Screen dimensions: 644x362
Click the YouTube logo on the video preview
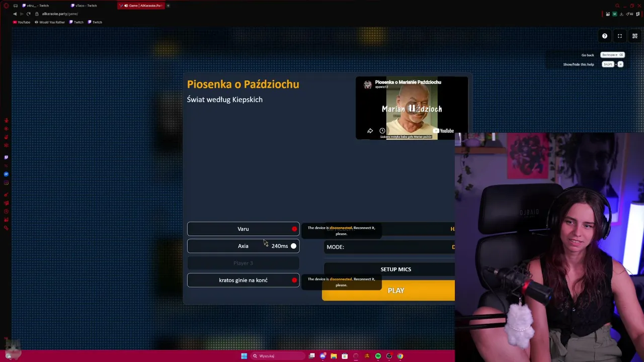pyautogui.click(x=444, y=131)
